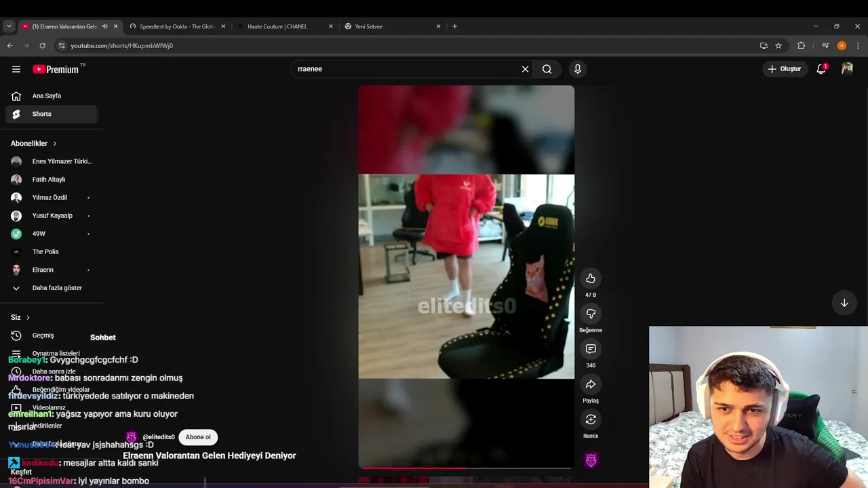Screen dimensions: 868x488
Task: Reload the page with refresh icon
Action: (42, 45)
